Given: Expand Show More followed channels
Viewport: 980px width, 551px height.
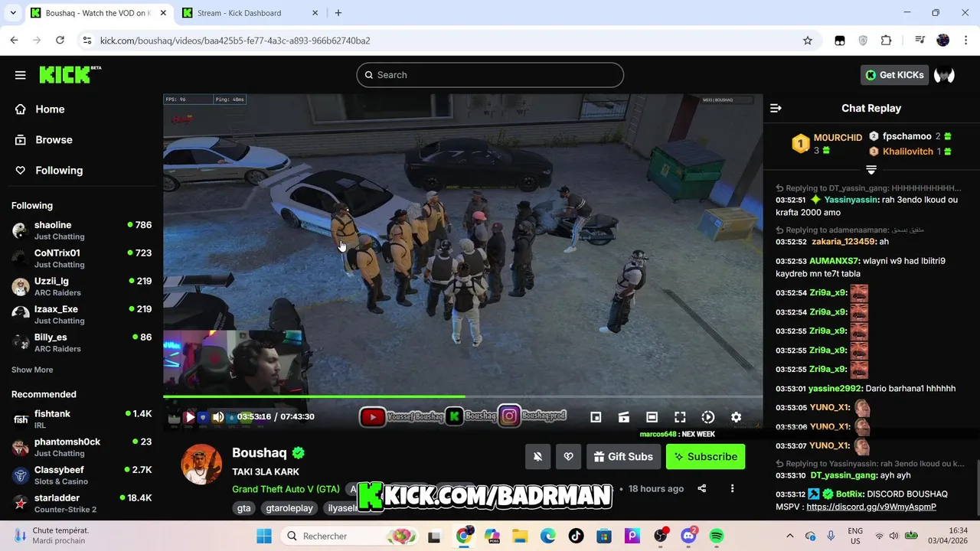Looking at the screenshot, I should click(x=32, y=370).
